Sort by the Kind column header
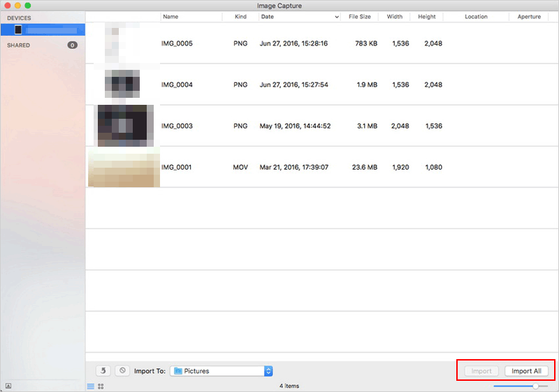The width and height of the screenshot is (559, 392). point(240,17)
